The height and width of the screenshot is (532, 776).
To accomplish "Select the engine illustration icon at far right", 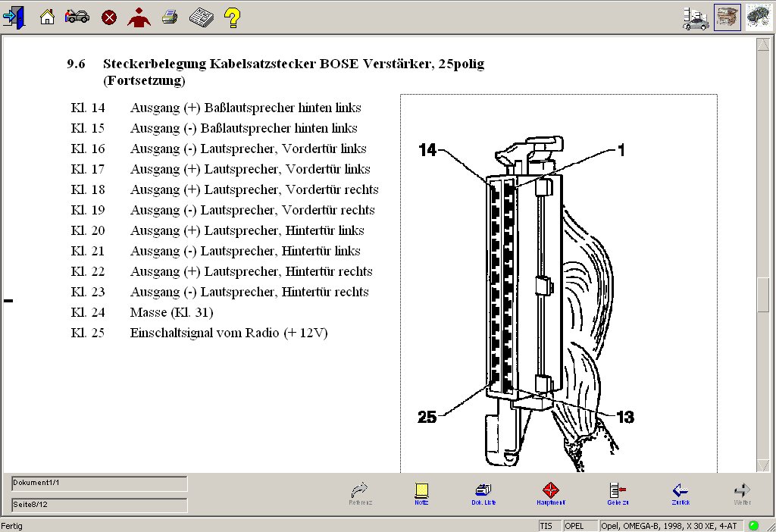I will (758, 17).
